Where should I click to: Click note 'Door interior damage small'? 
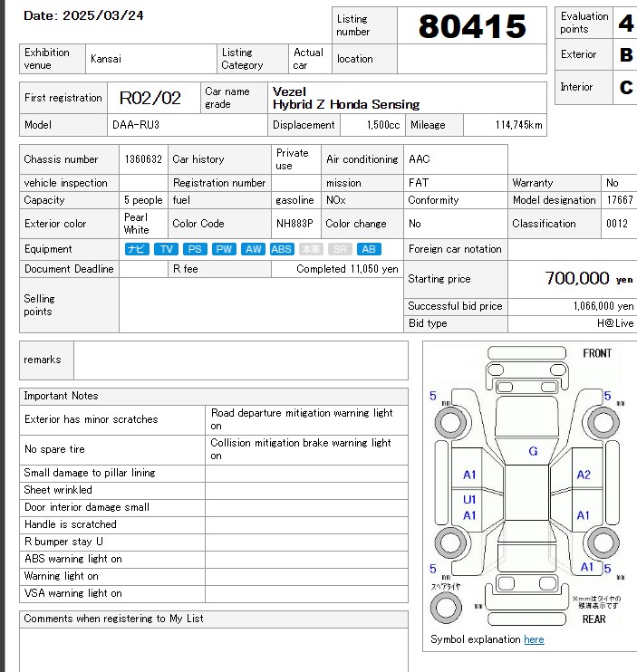tap(87, 507)
